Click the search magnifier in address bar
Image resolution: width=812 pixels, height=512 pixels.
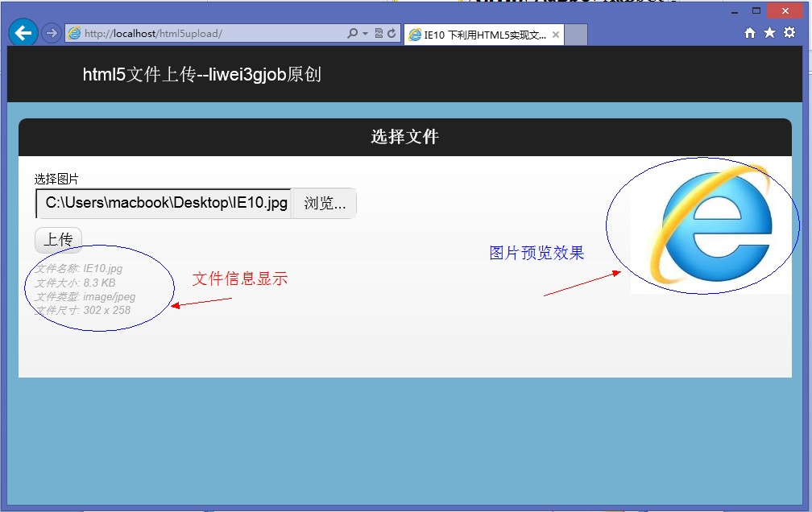[x=352, y=34]
